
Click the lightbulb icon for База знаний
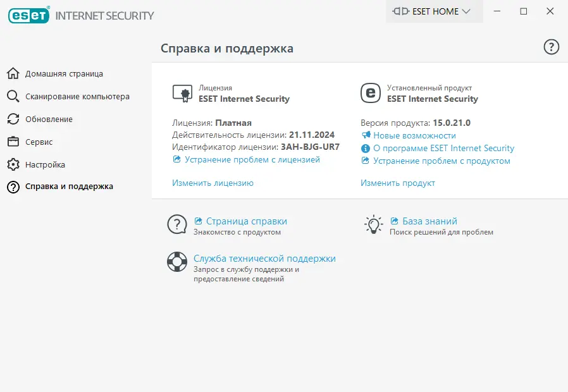[x=373, y=224]
